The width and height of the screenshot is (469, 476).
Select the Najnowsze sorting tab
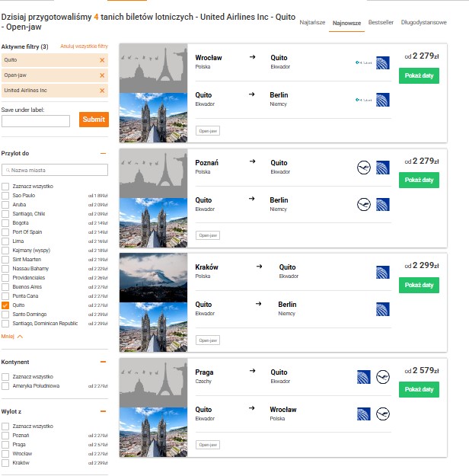(x=346, y=23)
